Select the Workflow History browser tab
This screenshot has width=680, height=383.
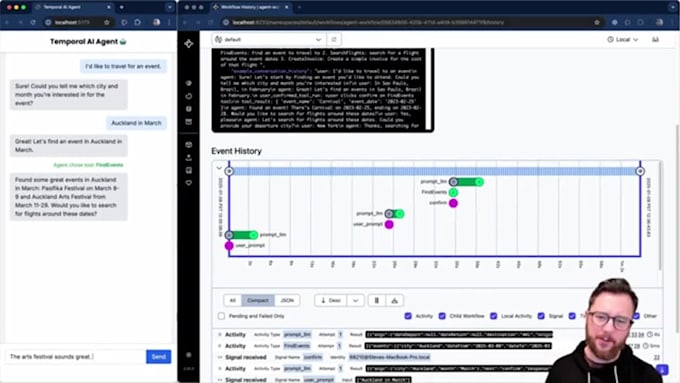pos(251,7)
